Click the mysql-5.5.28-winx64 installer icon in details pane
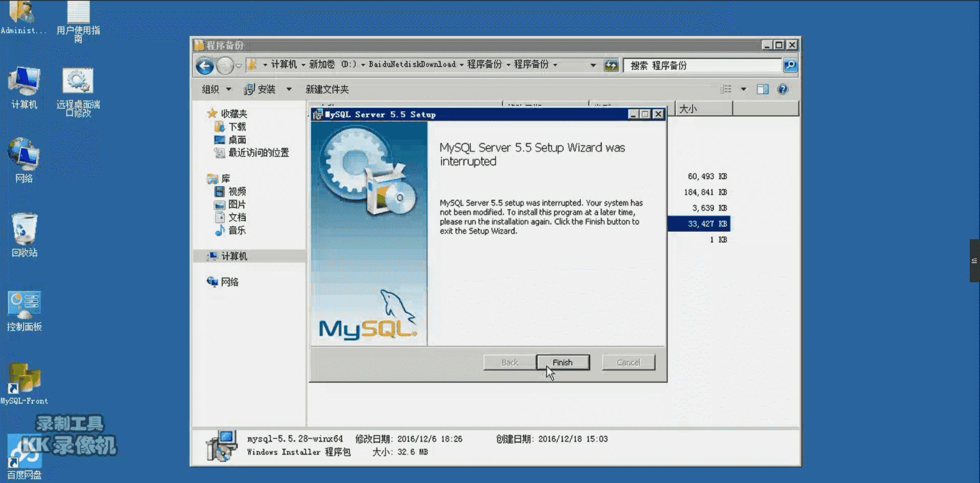Image resolution: width=980 pixels, height=483 pixels. tap(222, 446)
